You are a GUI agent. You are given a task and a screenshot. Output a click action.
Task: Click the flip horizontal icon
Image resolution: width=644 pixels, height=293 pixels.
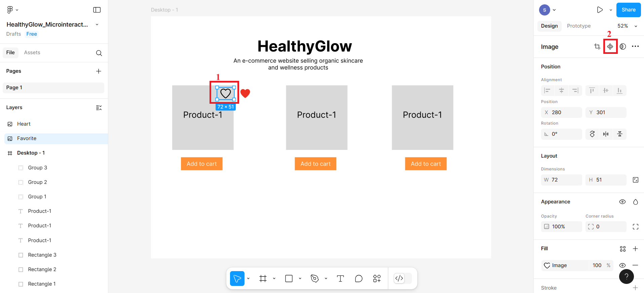[x=606, y=134]
